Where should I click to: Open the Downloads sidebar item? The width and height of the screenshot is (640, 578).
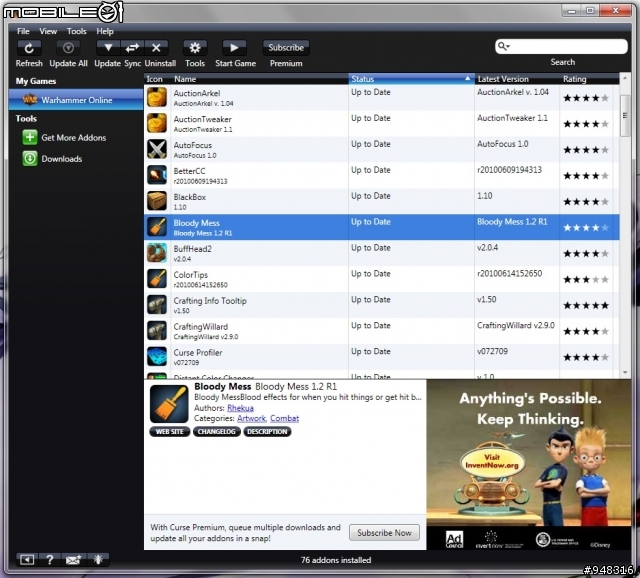click(x=52, y=159)
